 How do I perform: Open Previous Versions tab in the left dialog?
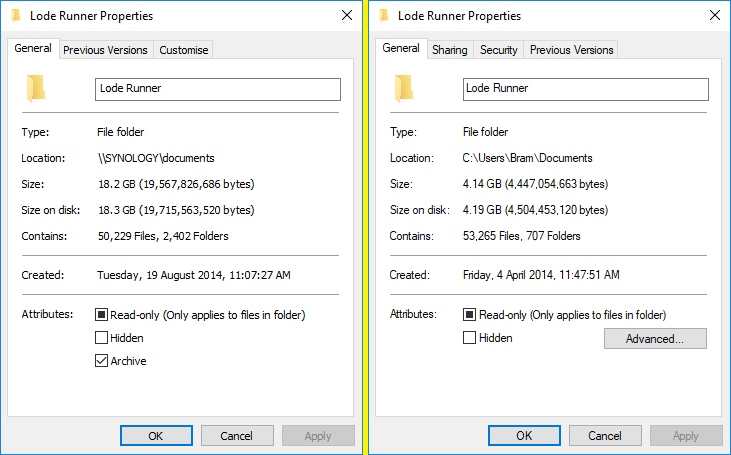tap(105, 50)
